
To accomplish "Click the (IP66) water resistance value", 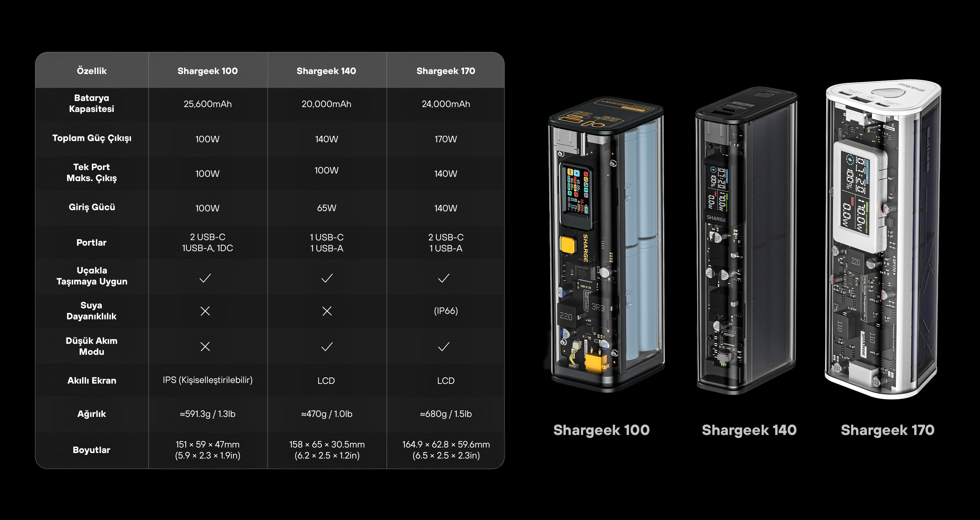I will pyautogui.click(x=446, y=311).
